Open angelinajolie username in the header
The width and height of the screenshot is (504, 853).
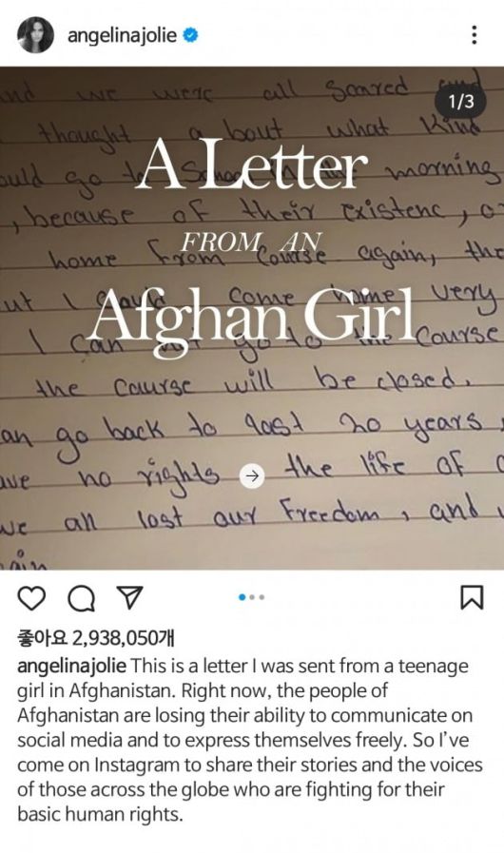click(122, 35)
